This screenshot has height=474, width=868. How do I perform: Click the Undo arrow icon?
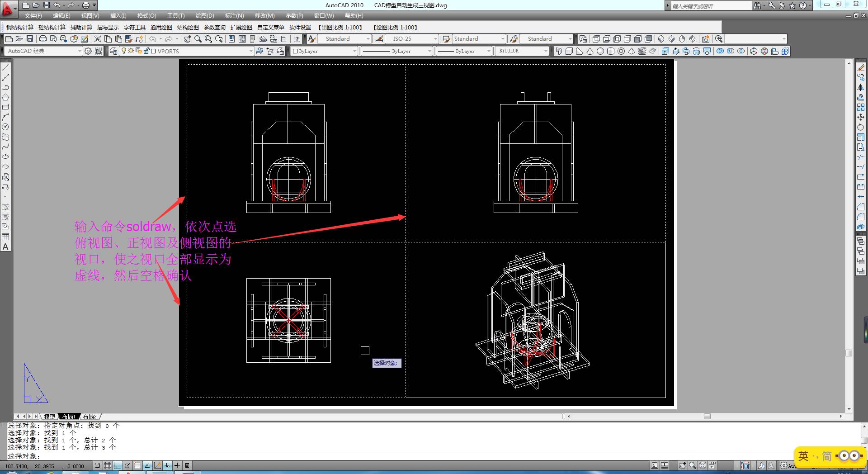coord(153,39)
